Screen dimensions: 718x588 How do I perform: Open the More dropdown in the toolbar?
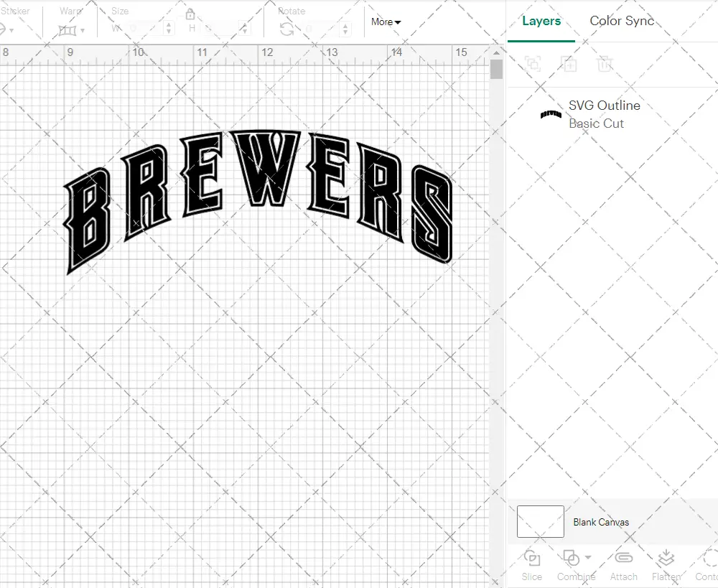(x=386, y=22)
